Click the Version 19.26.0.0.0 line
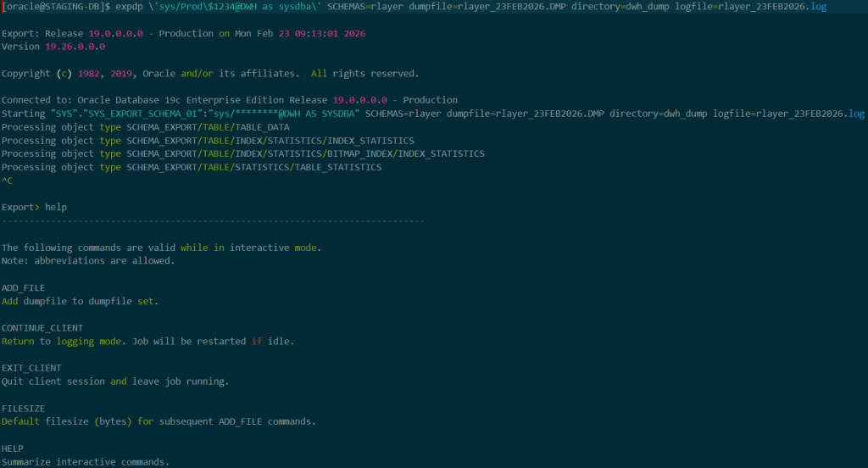868x468 pixels. point(53,47)
